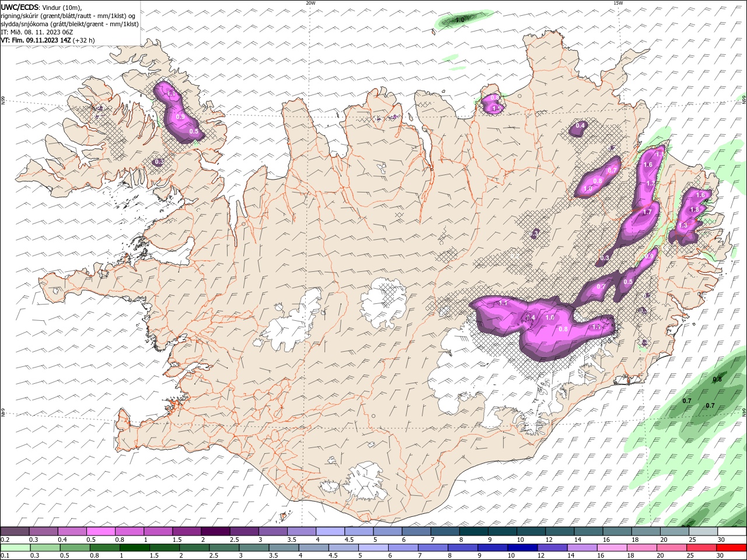Screen dimensions: 747x560
Task: Click the UWC/ECDS title in the header box
Action: pyautogui.click(x=19, y=7)
